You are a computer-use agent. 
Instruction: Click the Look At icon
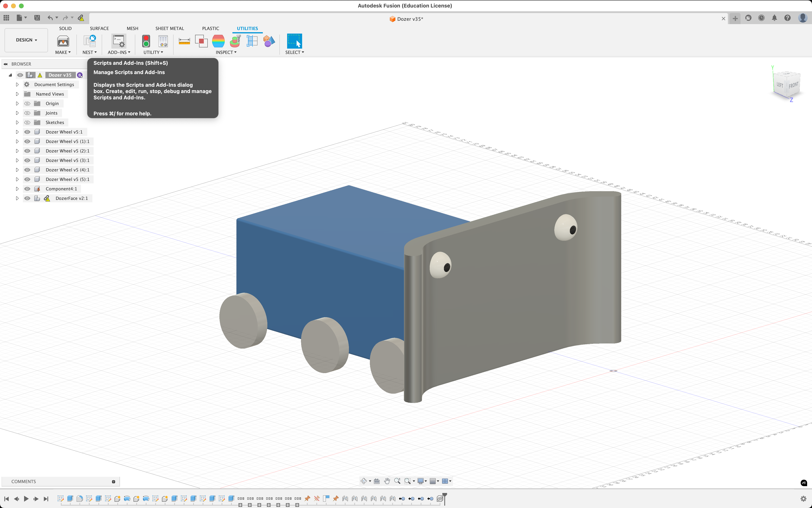coord(377,481)
